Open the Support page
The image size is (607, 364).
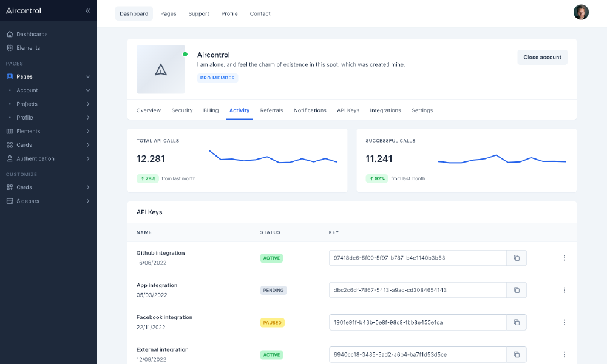click(198, 13)
